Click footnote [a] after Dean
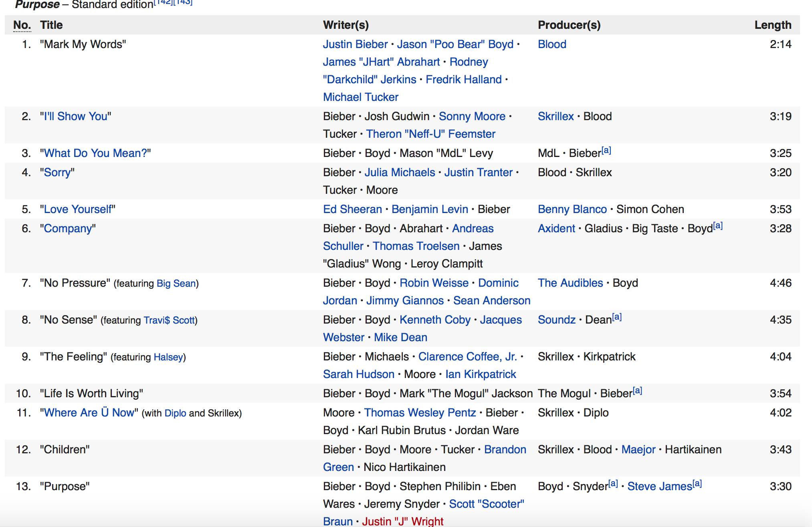Screen dimensions: 812x527 pyautogui.click(x=617, y=317)
